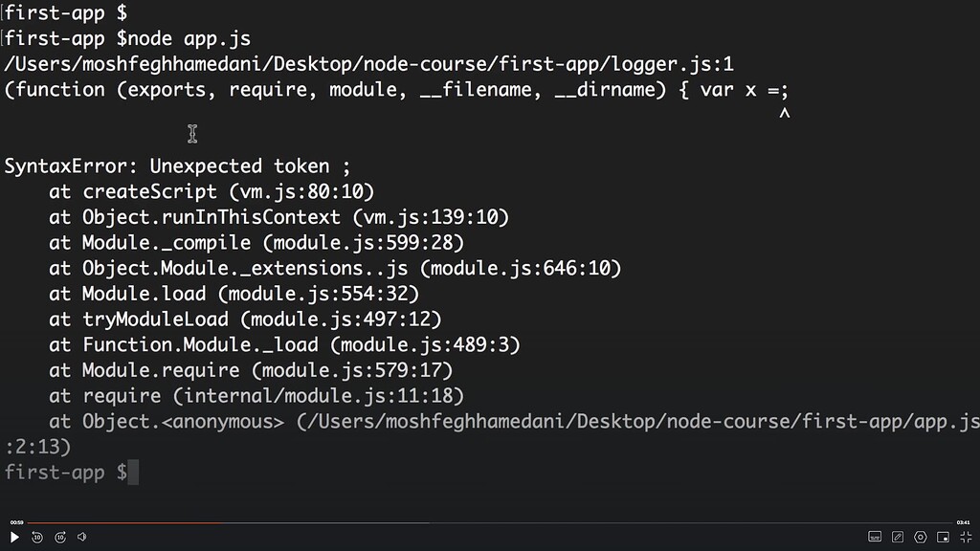Rewind the video 10 seconds
Image resolution: width=980 pixels, height=551 pixels.
point(36,537)
